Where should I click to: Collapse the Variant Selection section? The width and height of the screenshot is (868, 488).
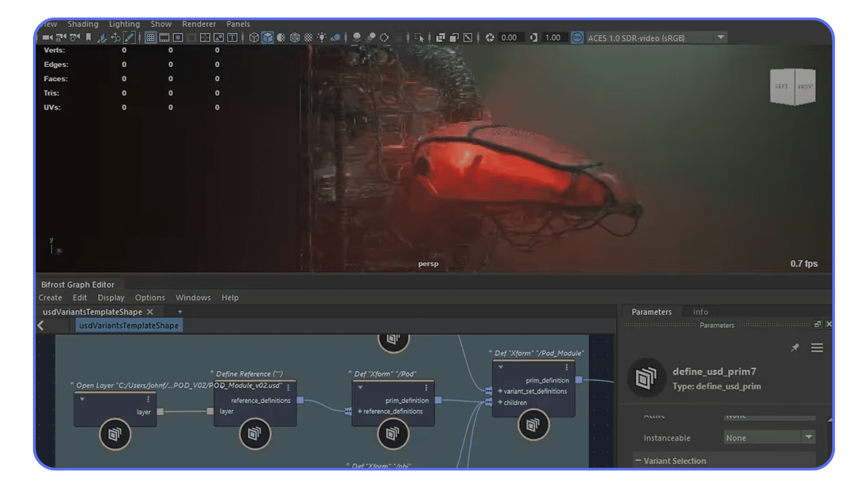(638, 460)
